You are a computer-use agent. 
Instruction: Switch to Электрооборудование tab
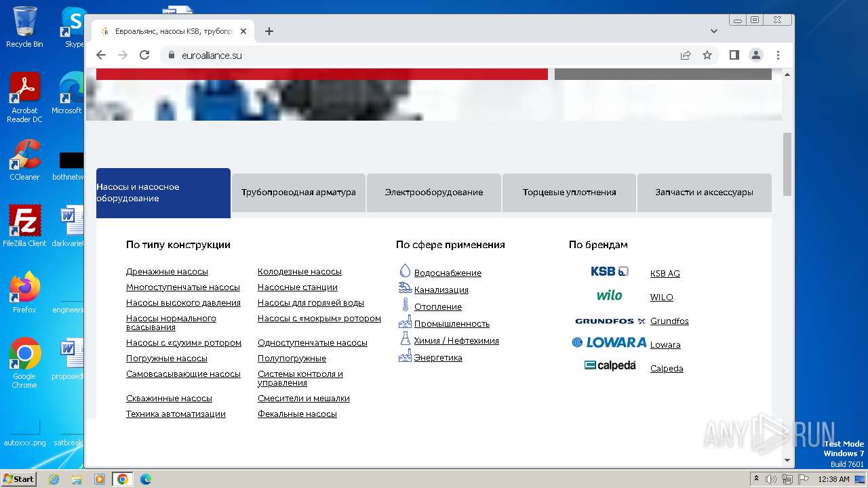434,192
